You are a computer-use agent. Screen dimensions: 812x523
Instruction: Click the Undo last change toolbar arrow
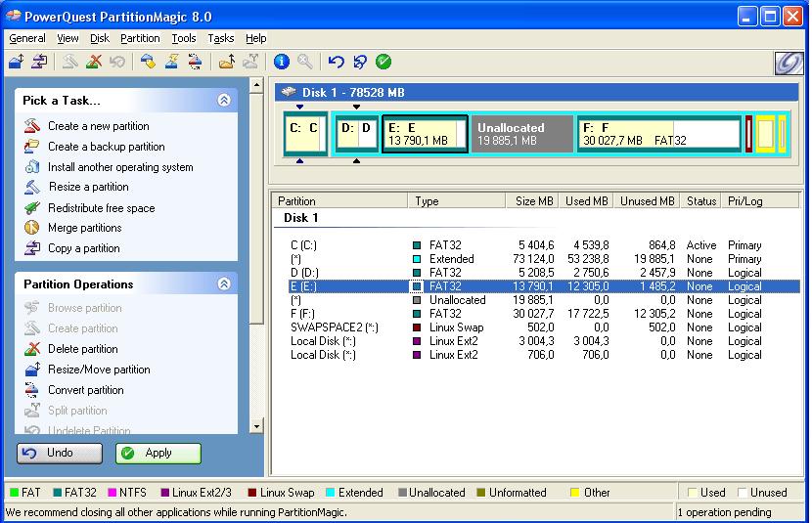pyautogui.click(x=337, y=63)
